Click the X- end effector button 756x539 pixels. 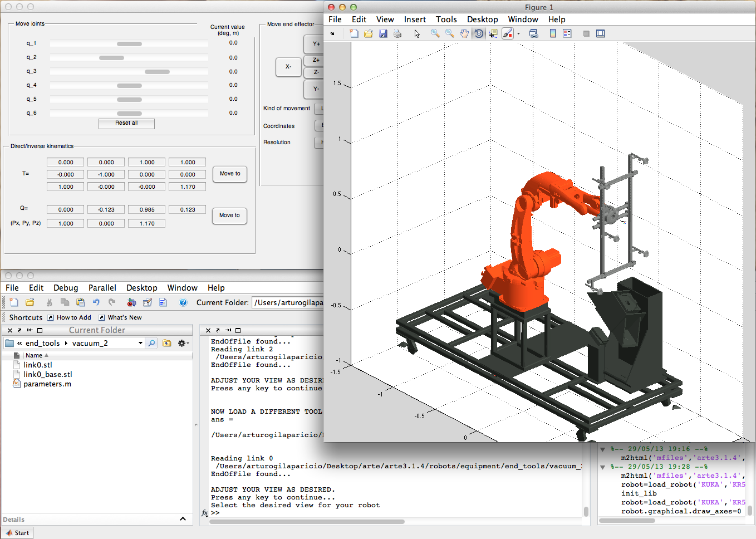pos(288,67)
